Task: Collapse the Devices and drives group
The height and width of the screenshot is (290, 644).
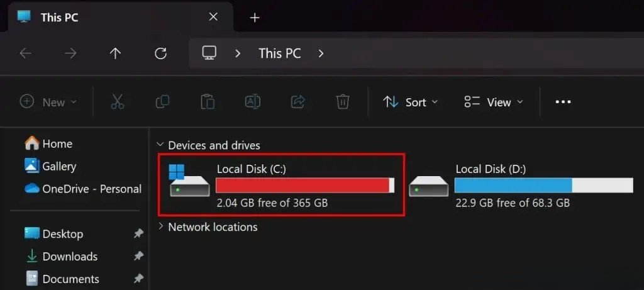Action: coord(161,145)
